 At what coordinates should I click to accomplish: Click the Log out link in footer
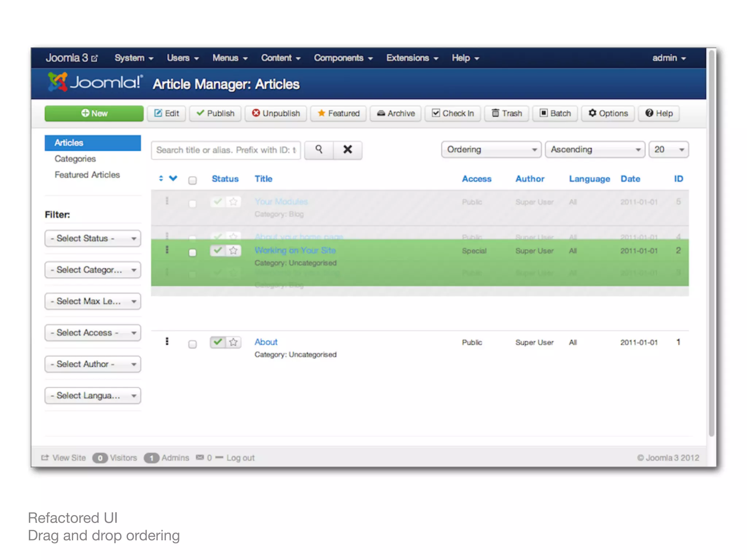(240, 458)
